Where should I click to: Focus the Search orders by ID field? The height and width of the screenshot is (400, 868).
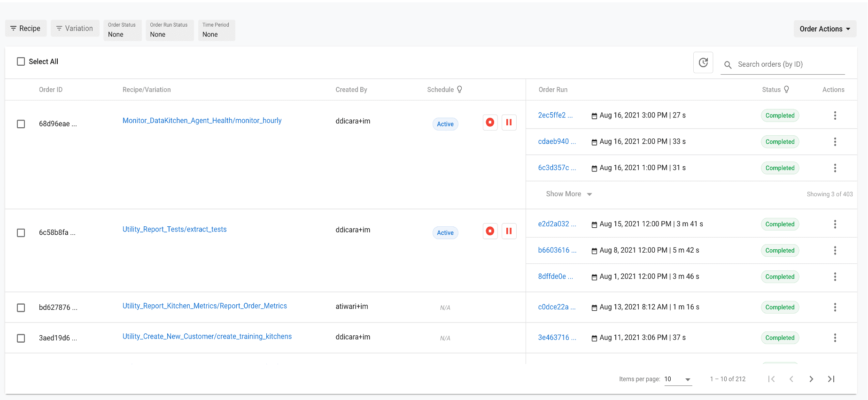coord(789,64)
